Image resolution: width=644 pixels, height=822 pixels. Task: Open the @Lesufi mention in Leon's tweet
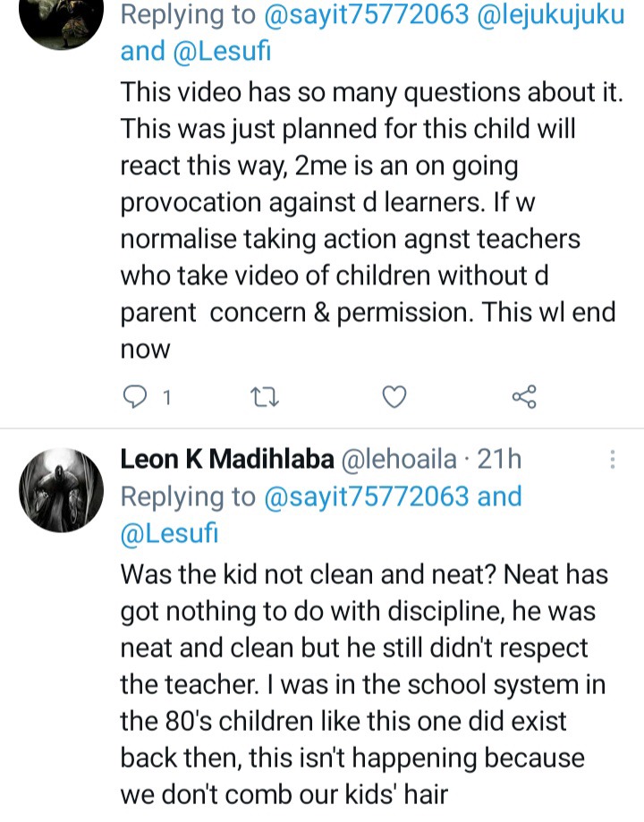[x=169, y=533]
